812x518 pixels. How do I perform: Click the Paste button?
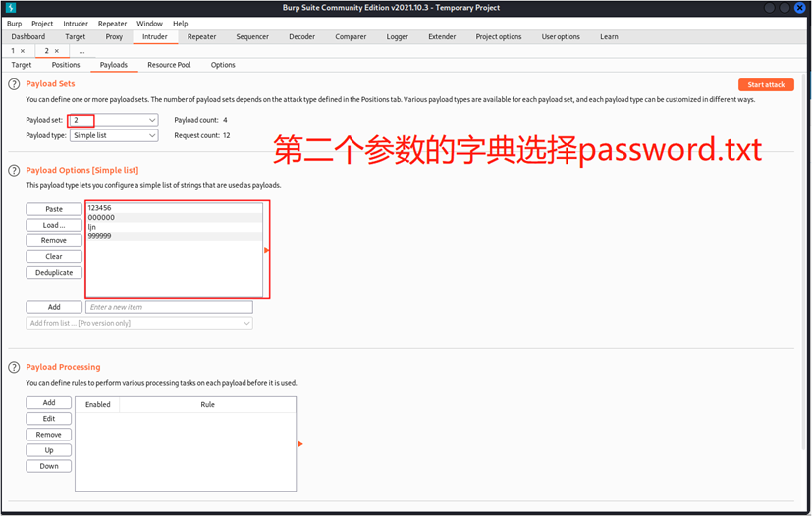click(54, 210)
